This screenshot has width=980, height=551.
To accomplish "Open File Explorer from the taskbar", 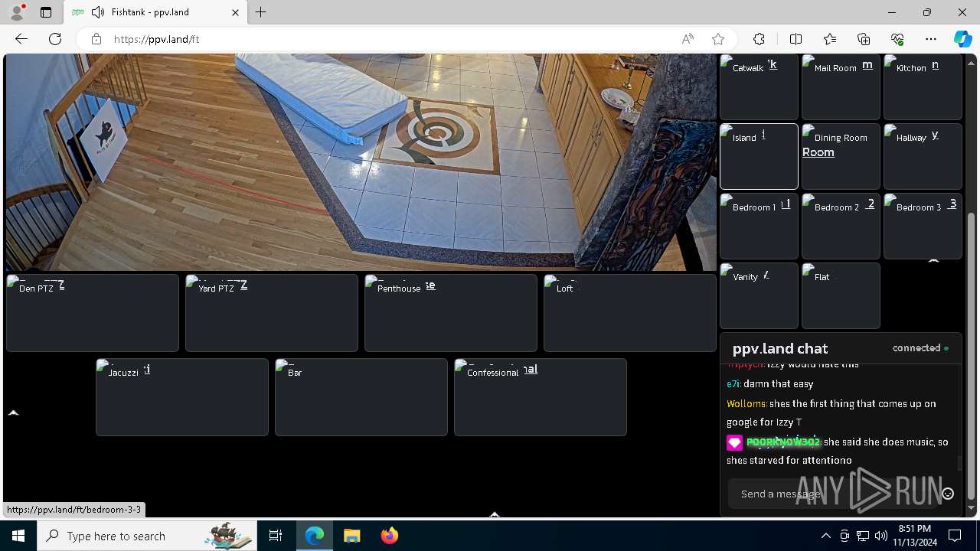I will point(351,536).
